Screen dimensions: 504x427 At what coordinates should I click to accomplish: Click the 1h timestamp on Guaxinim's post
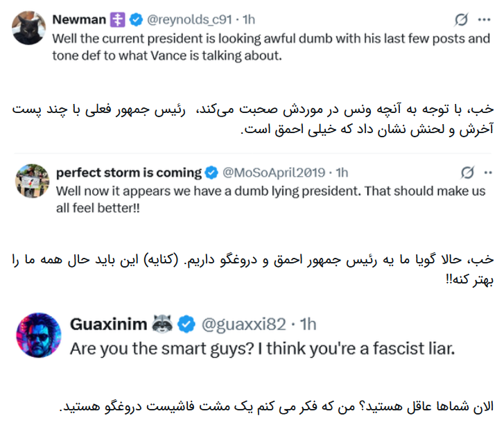click(x=306, y=323)
